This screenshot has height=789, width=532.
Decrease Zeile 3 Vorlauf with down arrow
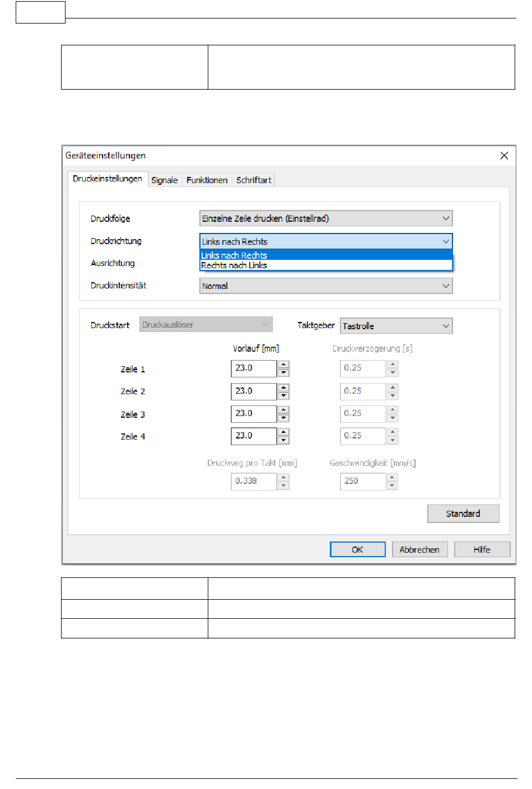(x=283, y=418)
